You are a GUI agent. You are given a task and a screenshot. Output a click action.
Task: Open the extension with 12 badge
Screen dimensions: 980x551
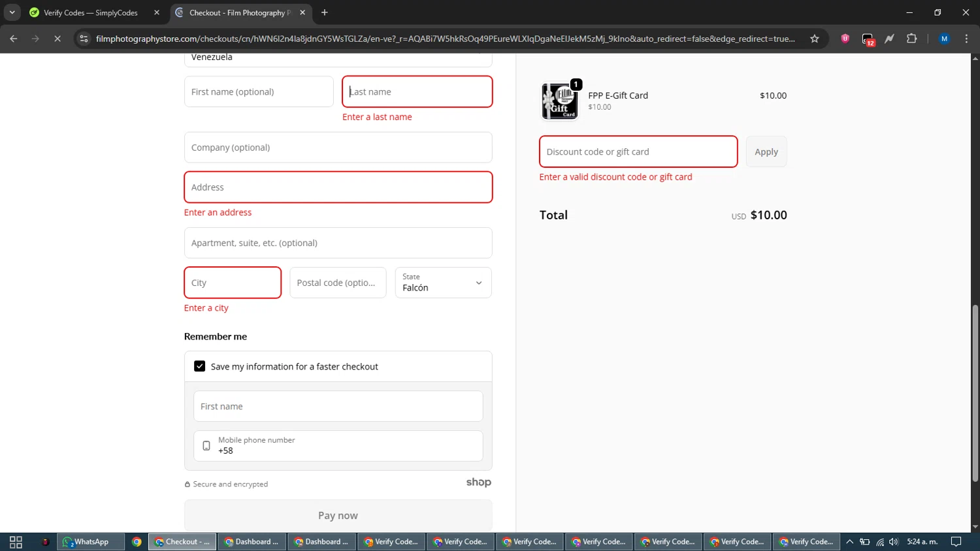tap(868, 39)
